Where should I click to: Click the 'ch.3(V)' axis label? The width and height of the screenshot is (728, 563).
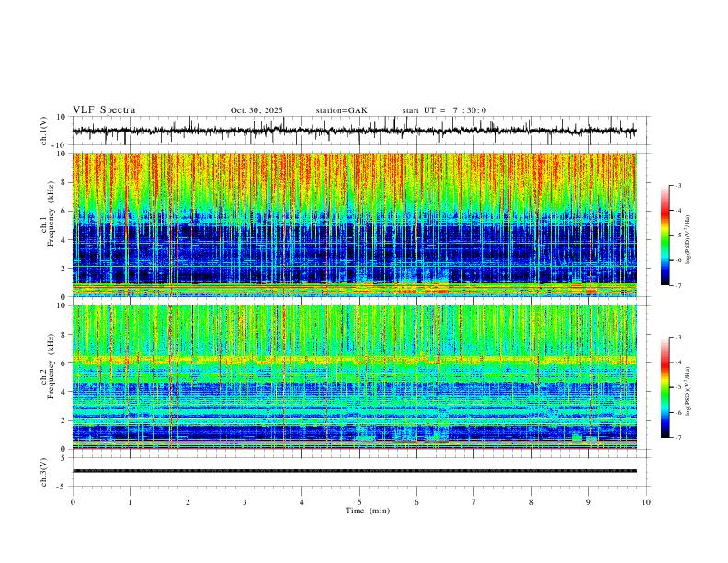pos(44,472)
